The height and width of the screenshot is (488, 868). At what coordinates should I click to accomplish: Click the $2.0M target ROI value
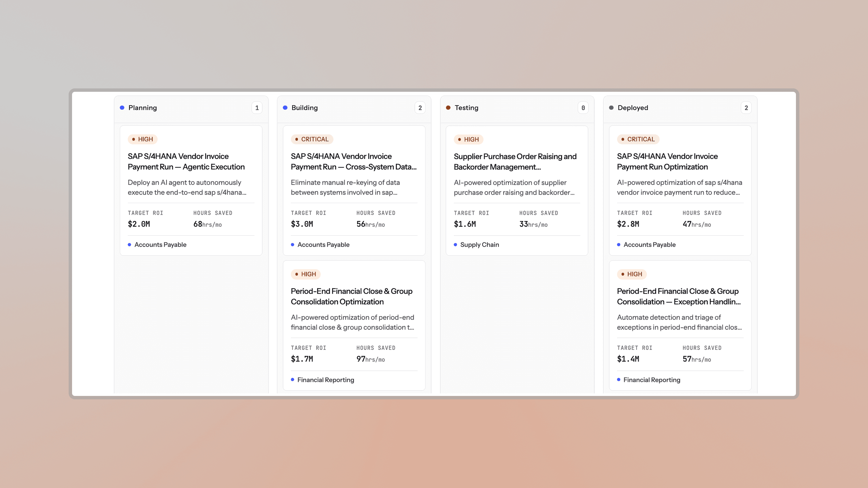pyautogui.click(x=139, y=224)
